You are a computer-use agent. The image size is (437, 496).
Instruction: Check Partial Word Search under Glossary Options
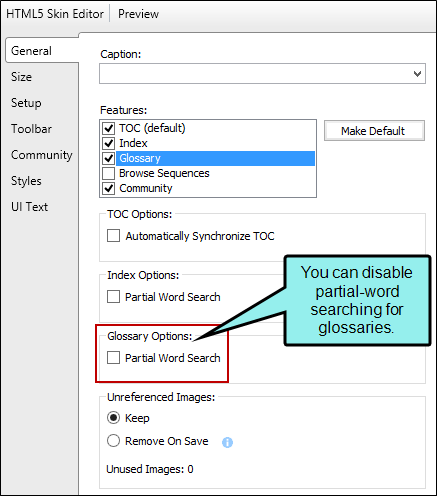pos(113,358)
